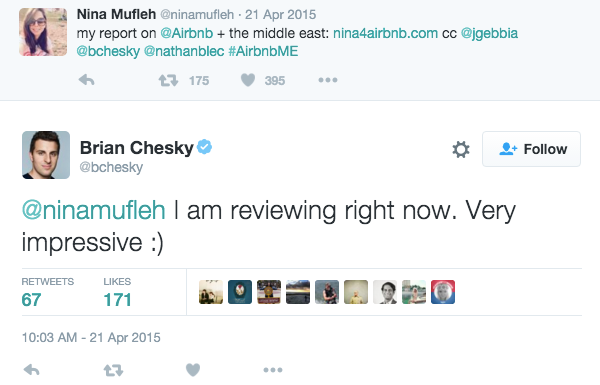600x385 pixels.
Task: Open the @jgebbia mention
Action: tap(489, 33)
